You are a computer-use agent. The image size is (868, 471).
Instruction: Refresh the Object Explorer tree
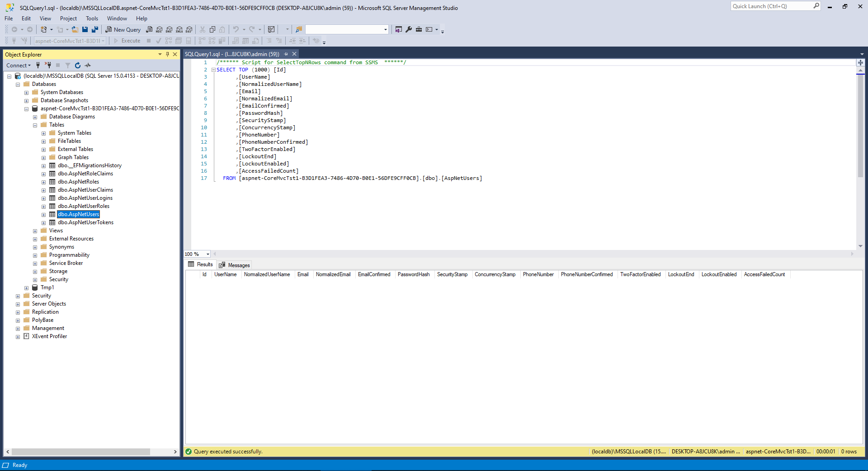pos(78,65)
